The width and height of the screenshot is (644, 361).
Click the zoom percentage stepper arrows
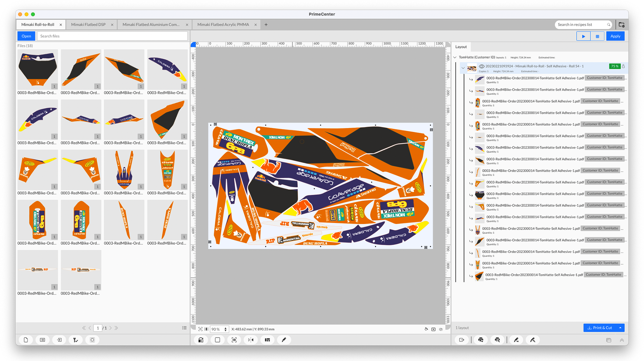(226, 329)
